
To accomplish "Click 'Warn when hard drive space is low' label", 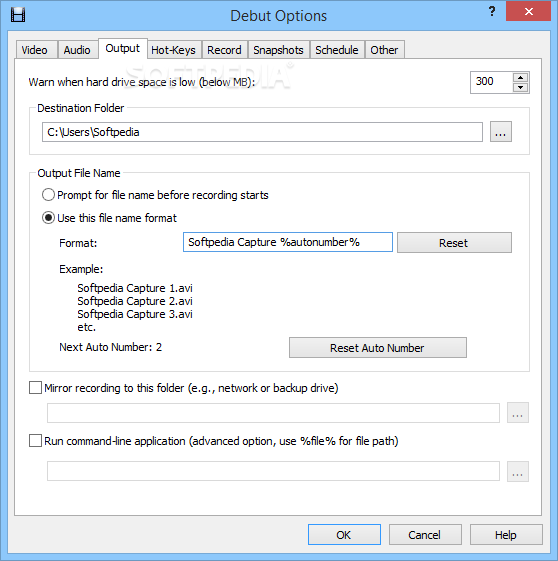I will pos(142,82).
